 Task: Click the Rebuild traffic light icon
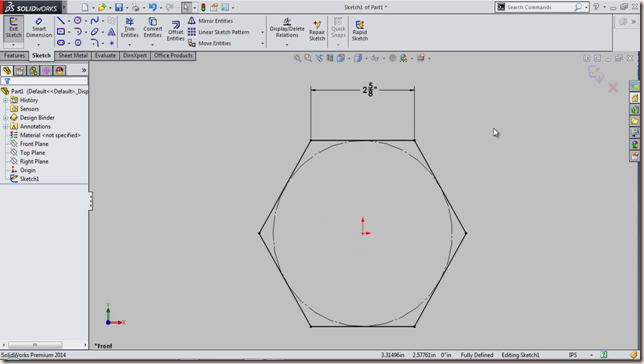pyautogui.click(x=203, y=7)
